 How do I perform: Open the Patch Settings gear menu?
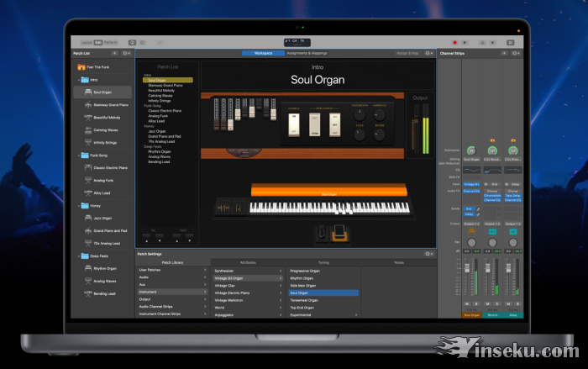click(x=428, y=254)
